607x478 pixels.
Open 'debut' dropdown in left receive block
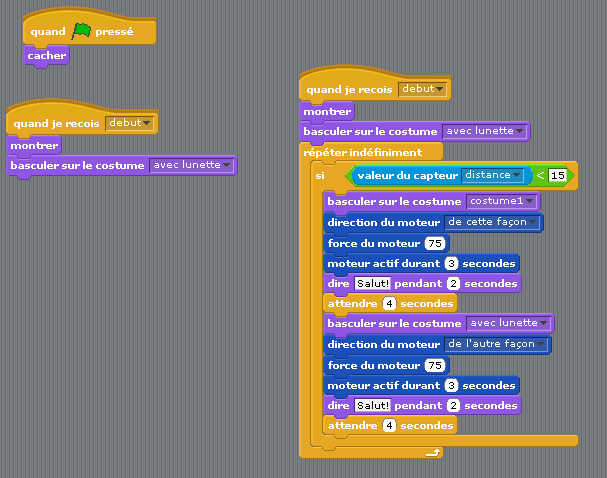pos(129,123)
